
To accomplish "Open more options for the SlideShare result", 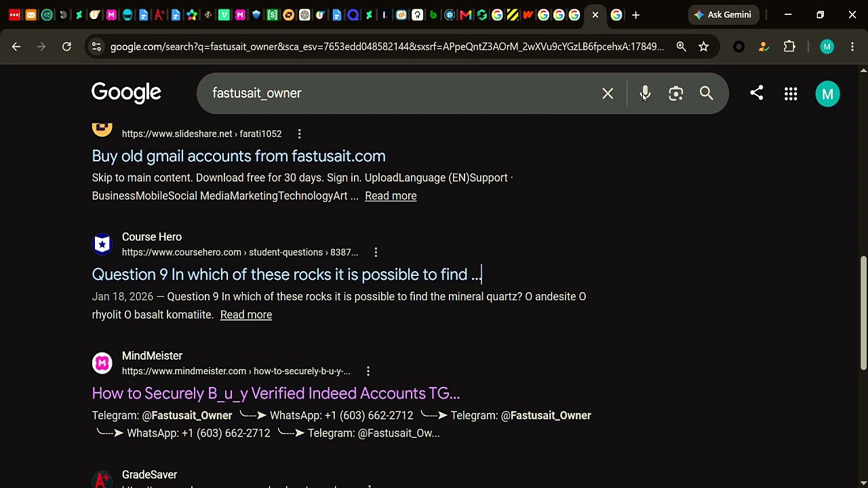I will pos(299,134).
